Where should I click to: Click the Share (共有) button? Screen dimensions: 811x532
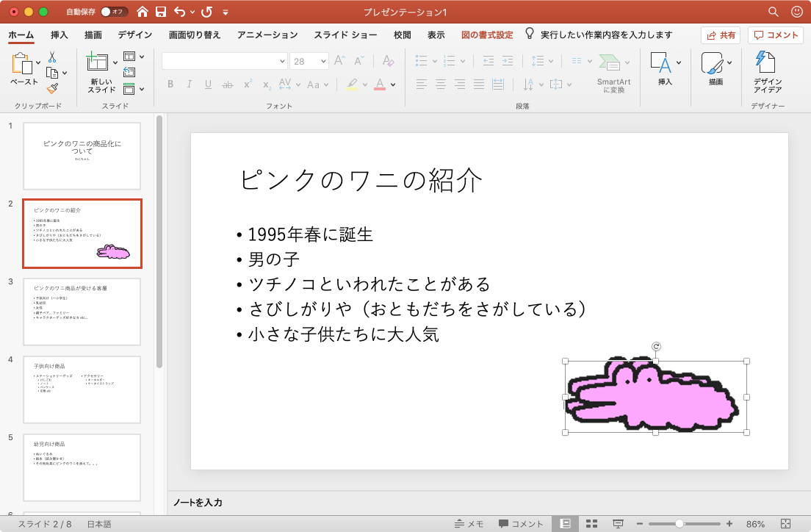pyautogui.click(x=720, y=35)
